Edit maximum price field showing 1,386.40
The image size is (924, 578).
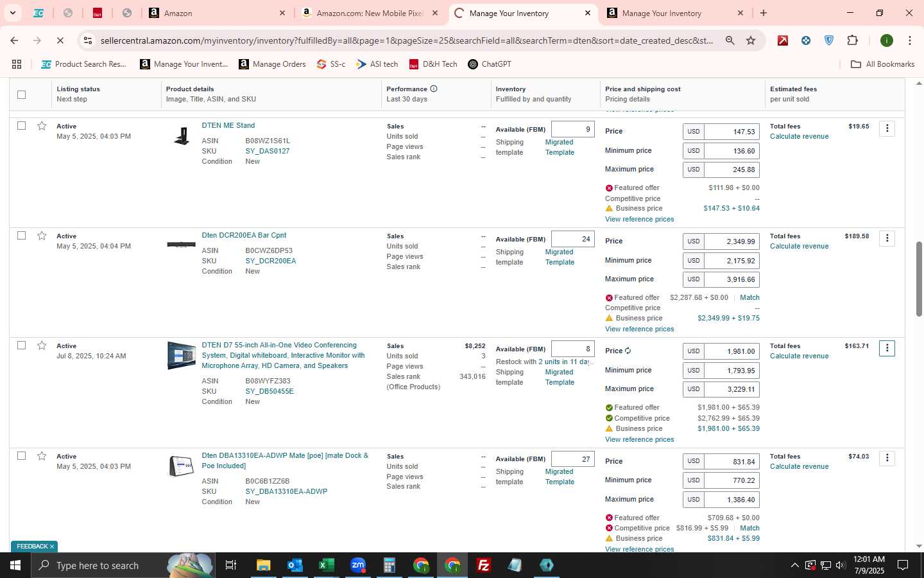(732, 500)
